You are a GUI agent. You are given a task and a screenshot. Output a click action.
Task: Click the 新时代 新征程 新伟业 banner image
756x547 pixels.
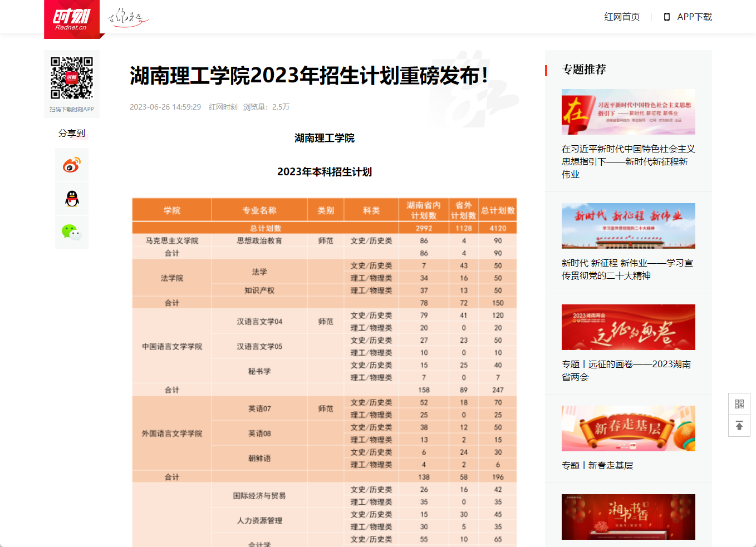point(628,226)
